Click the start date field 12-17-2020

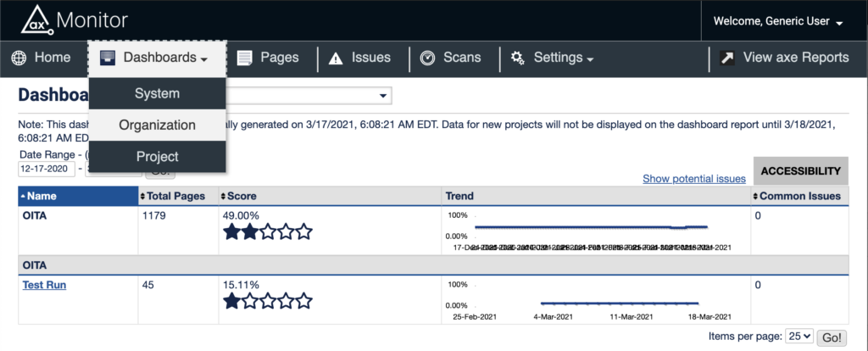click(x=46, y=169)
